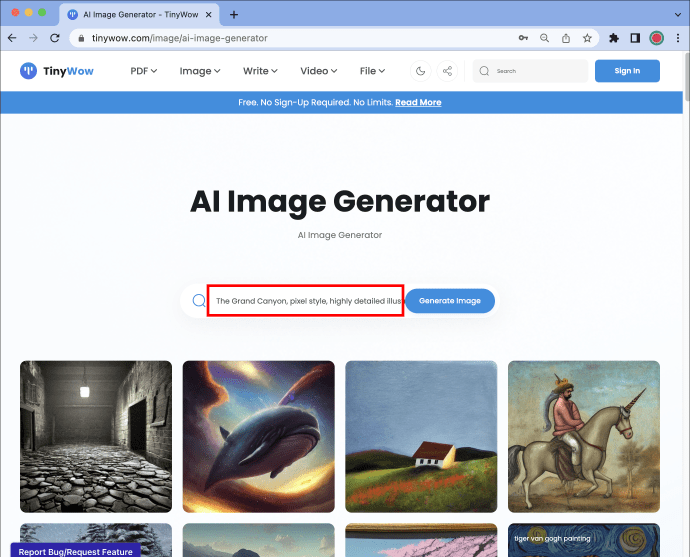Screen dimensions: 690x557
Task: Open Report Bug/Request Feature button
Action: pyautogui.click(x=75, y=551)
